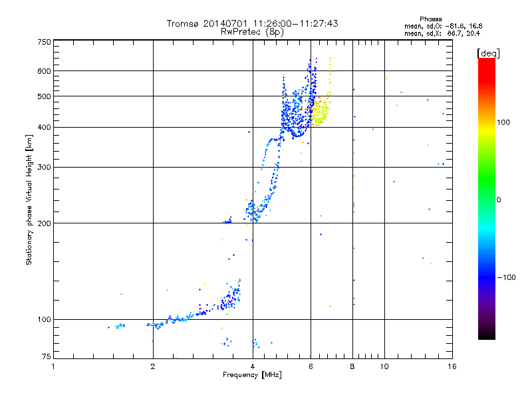Click the x-axis tick label '8'
Image resolution: width=532 pixels, height=399 pixels.
point(352,366)
